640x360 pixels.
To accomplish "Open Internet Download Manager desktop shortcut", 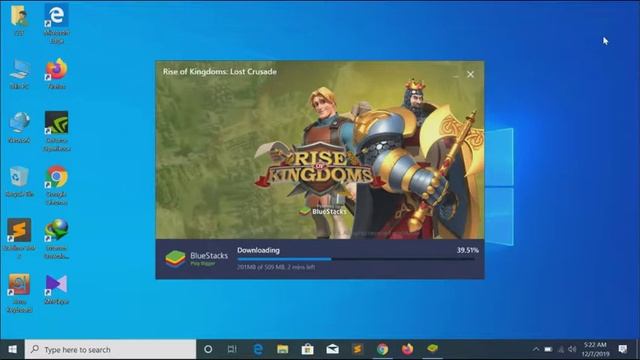I will (56, 231).
